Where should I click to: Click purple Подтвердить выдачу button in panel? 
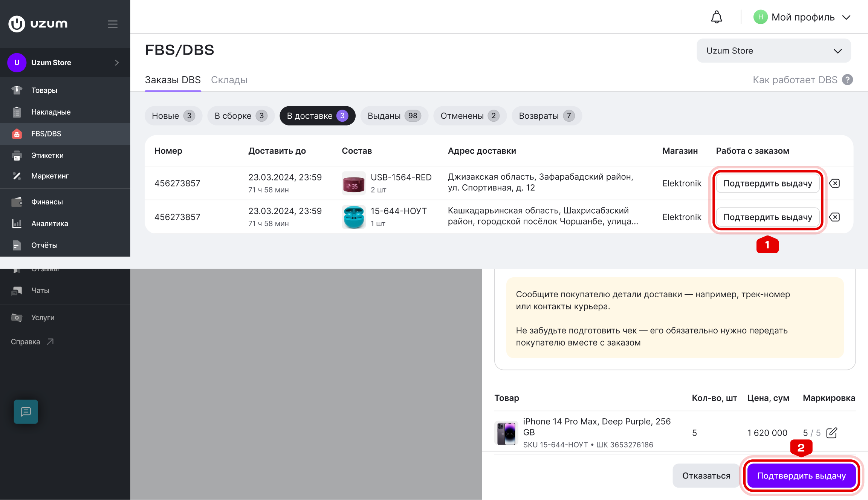[801, 476]
